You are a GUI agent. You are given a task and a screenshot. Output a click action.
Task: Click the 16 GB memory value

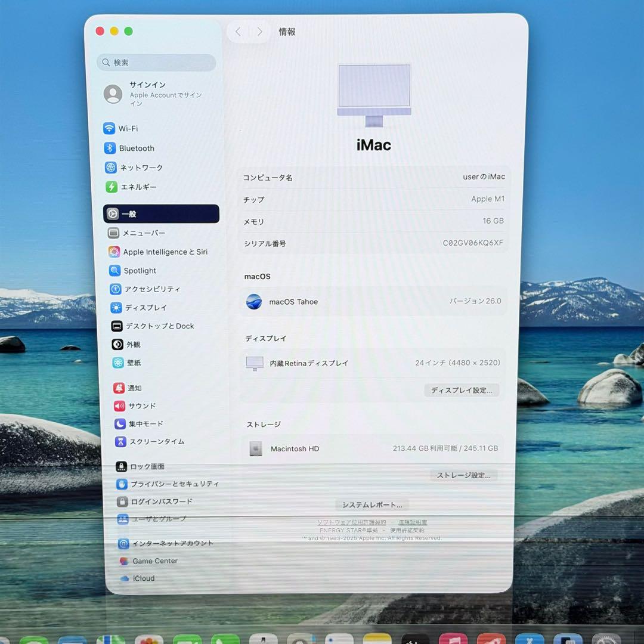point(493,221)
